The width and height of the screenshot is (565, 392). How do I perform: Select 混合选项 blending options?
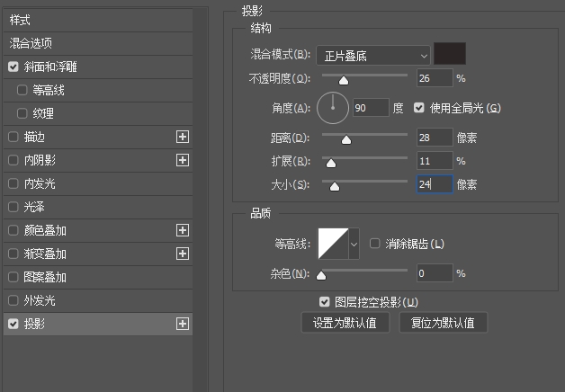click(x=98, y=43)
